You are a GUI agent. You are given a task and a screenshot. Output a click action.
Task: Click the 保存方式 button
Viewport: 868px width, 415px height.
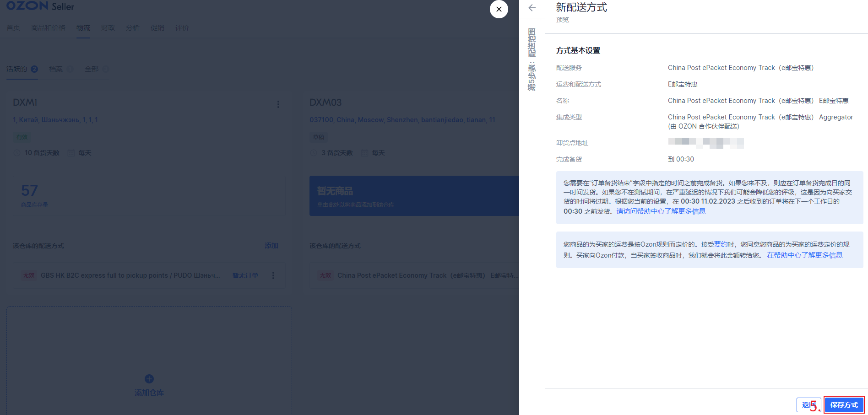click(x=844, y=405)
